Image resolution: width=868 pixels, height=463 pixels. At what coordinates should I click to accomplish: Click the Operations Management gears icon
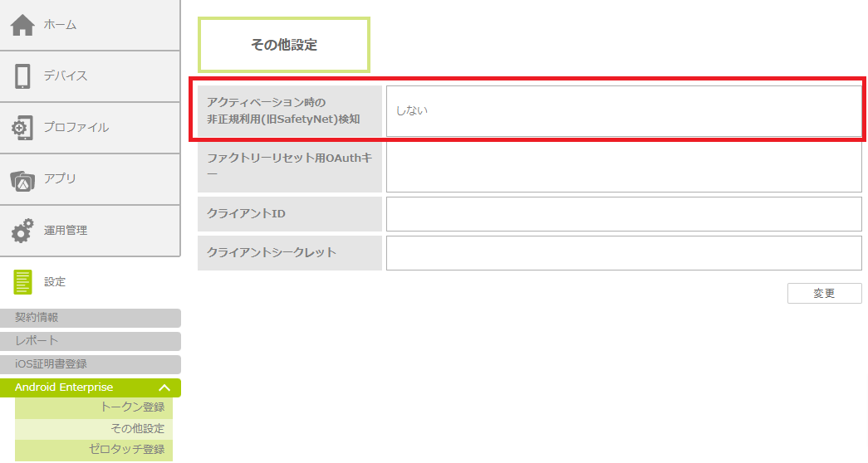(22, 230)
